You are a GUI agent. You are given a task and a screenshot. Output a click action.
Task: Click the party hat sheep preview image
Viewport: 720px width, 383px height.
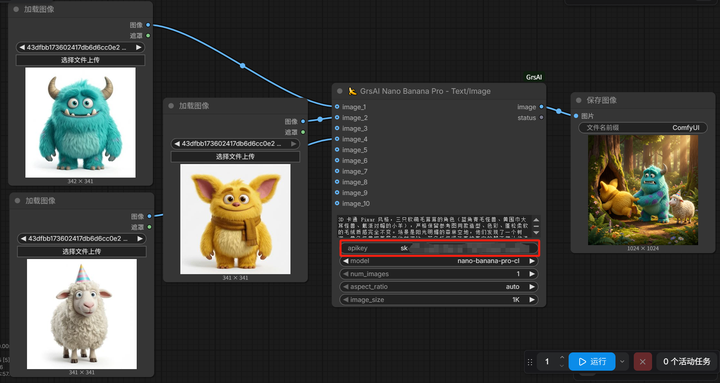pyautogui.click(x=82, y=314)
